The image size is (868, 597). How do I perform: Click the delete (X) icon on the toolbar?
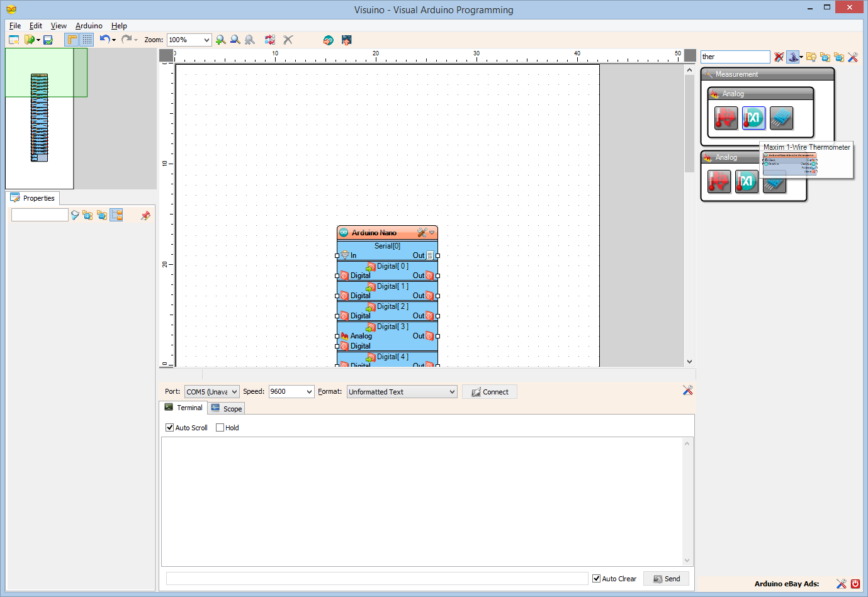pyautogui.click(x=288, y=40)
